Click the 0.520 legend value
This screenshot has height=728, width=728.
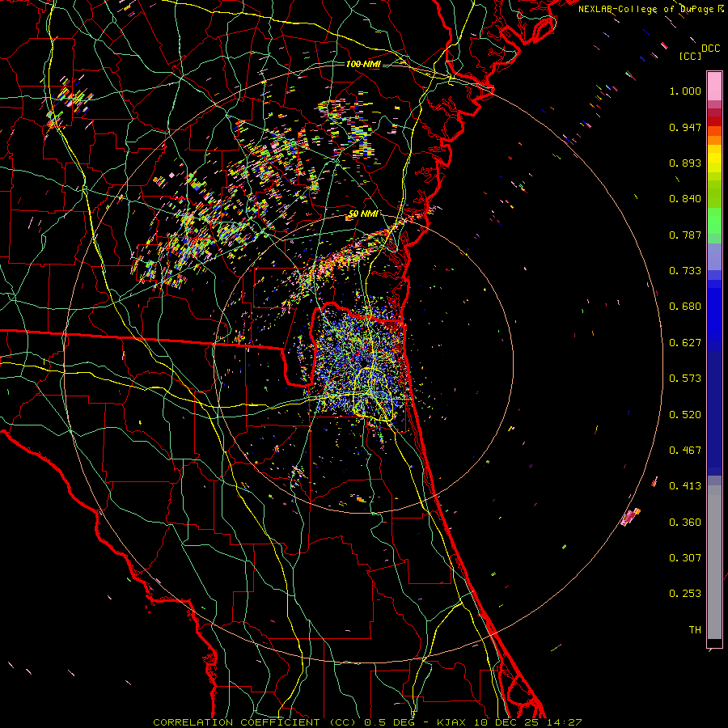(685, 415)
